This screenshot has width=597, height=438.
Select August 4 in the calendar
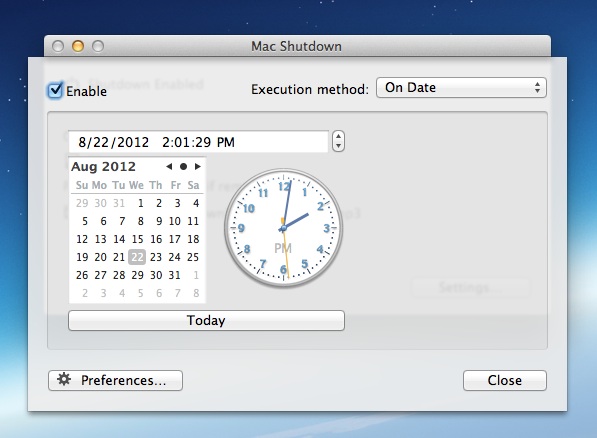click(196, 203)
